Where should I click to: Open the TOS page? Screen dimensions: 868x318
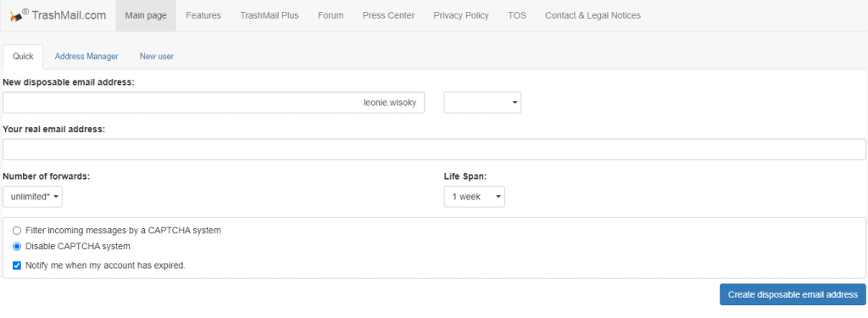(517, 15)
